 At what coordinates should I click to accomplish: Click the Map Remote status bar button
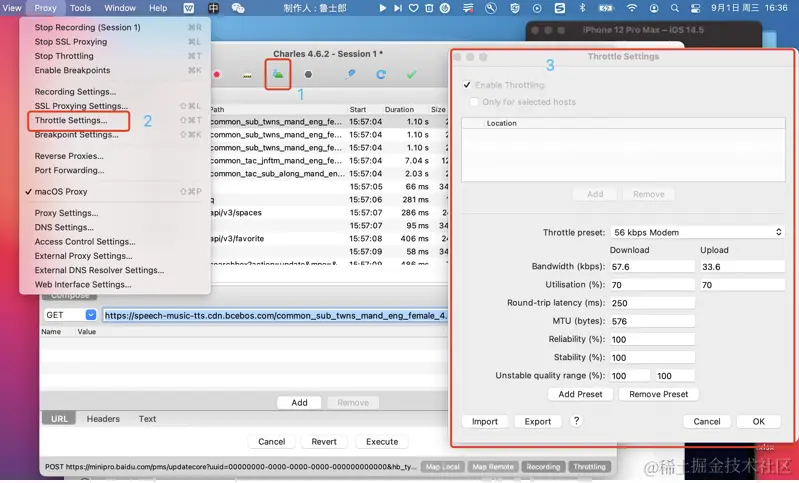tap(492, 467)
